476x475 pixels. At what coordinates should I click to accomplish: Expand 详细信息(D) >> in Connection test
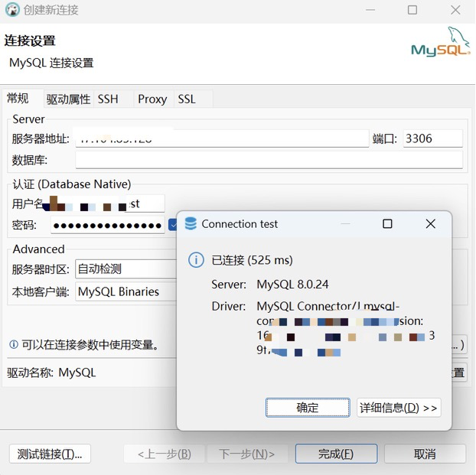(399, 408)
